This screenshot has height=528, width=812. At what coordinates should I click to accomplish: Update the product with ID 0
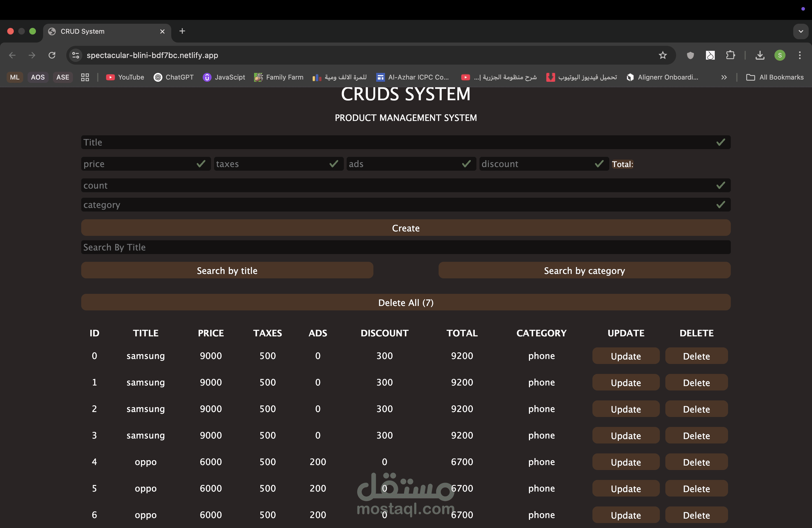tap(626, 356)
